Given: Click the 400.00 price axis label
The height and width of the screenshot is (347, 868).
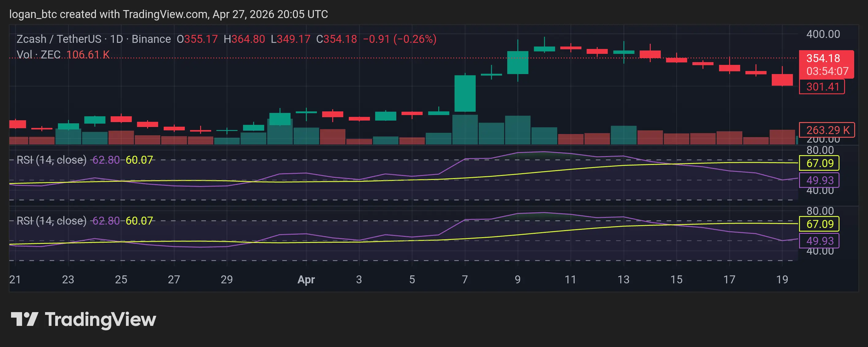Looking at the screenshot, I should 823,34.
